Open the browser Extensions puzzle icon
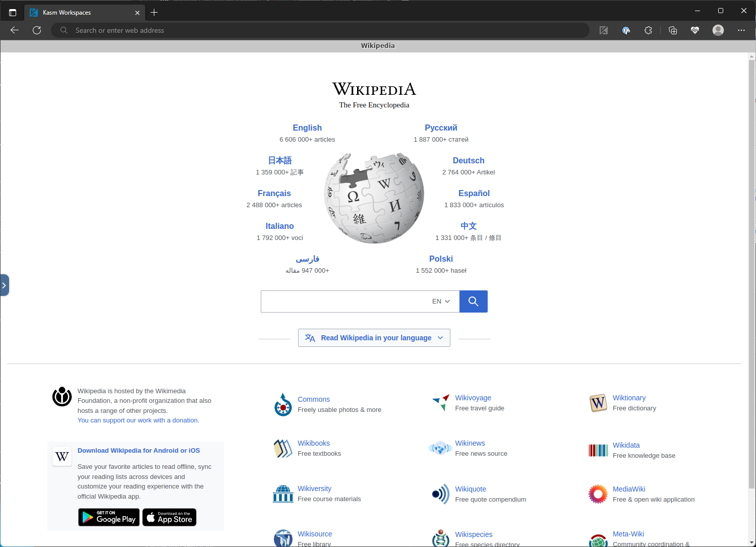The image size is (756, 547). [x=648, y=30]
